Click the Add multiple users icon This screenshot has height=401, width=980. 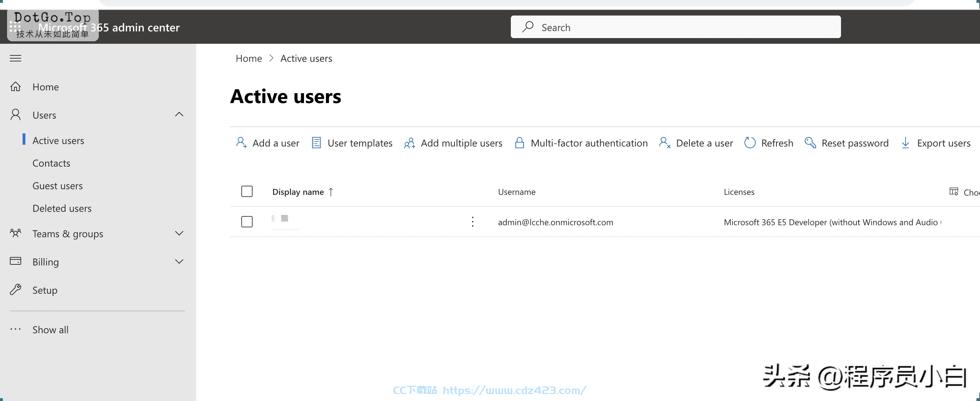click(x=409, y=143)
